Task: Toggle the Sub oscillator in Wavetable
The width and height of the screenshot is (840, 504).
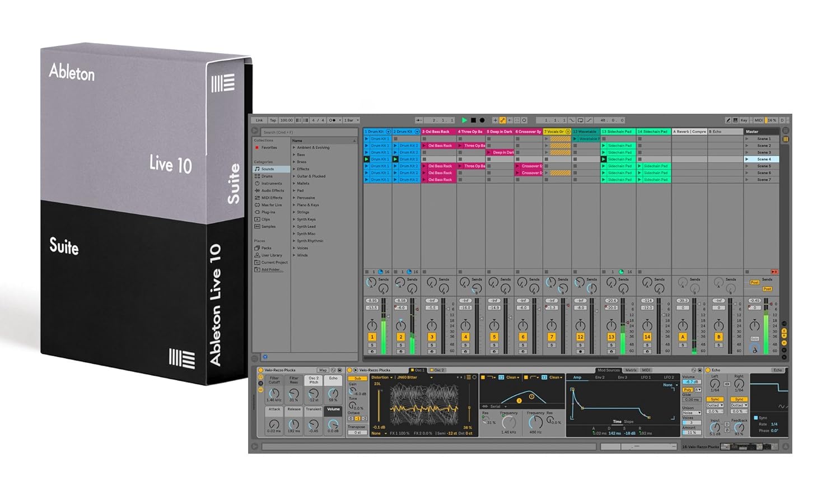Action: [358, 379]
